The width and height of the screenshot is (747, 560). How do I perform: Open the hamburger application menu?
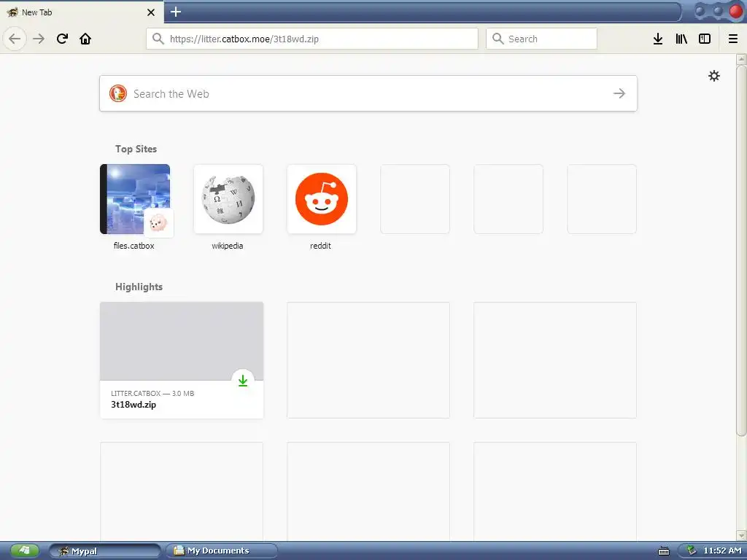(x=732, y=39)
